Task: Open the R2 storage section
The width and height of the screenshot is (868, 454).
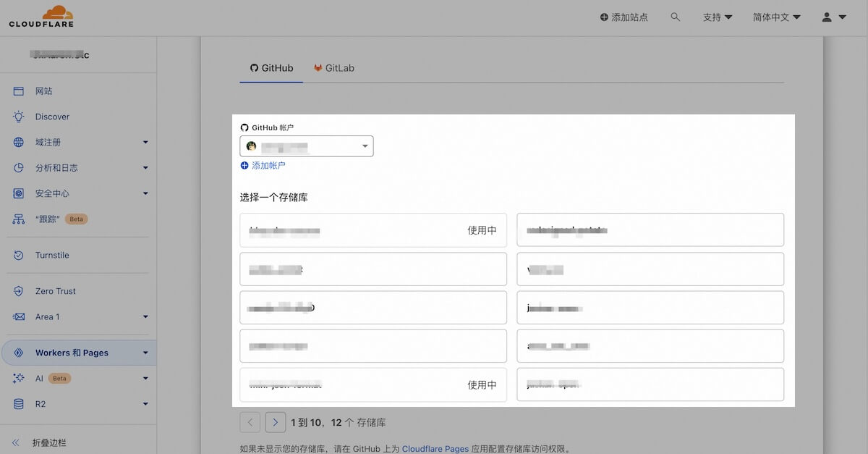Action: [40, 404]
